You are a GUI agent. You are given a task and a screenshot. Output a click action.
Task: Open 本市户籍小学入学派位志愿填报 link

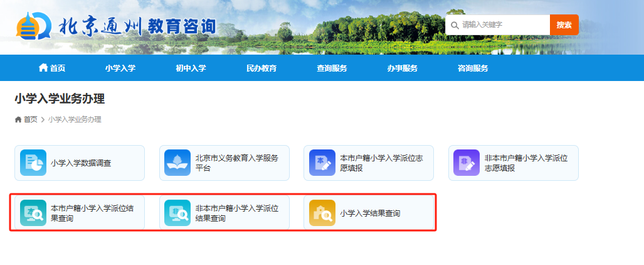[369, 163]
